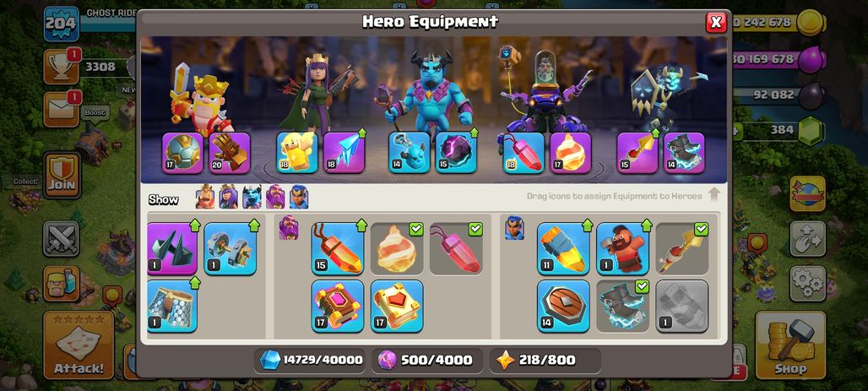Open the Shop menu
The width and height of the screenshot is (868, 391).
pos(790,345)
